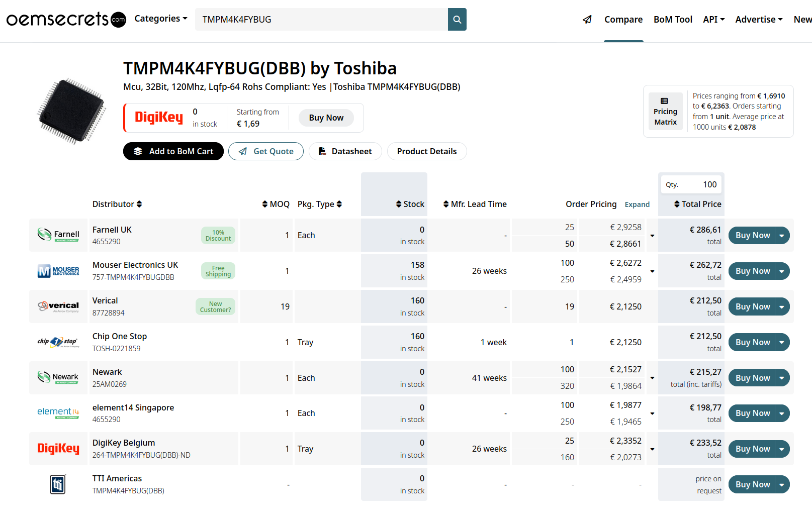Click the Chip One Stop logo
The height and width of the screenshot is (519, 812).
[x=58, y=342]
